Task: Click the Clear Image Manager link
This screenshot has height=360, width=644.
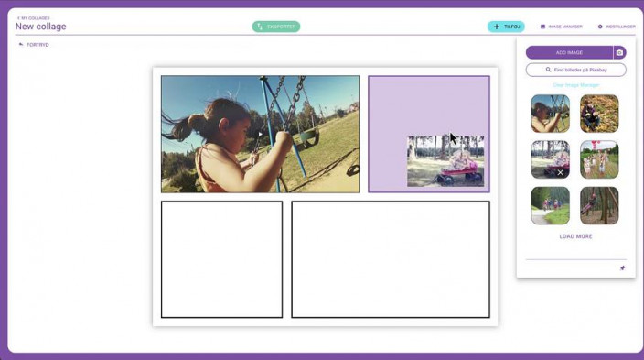Action: pyautogui.click(x=575, y=85)
